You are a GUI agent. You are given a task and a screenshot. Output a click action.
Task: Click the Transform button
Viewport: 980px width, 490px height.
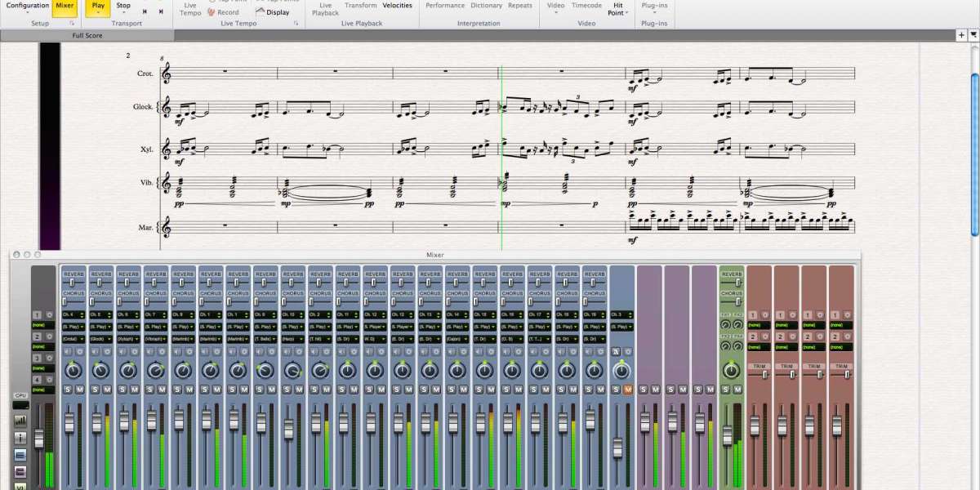coord(360,6)
